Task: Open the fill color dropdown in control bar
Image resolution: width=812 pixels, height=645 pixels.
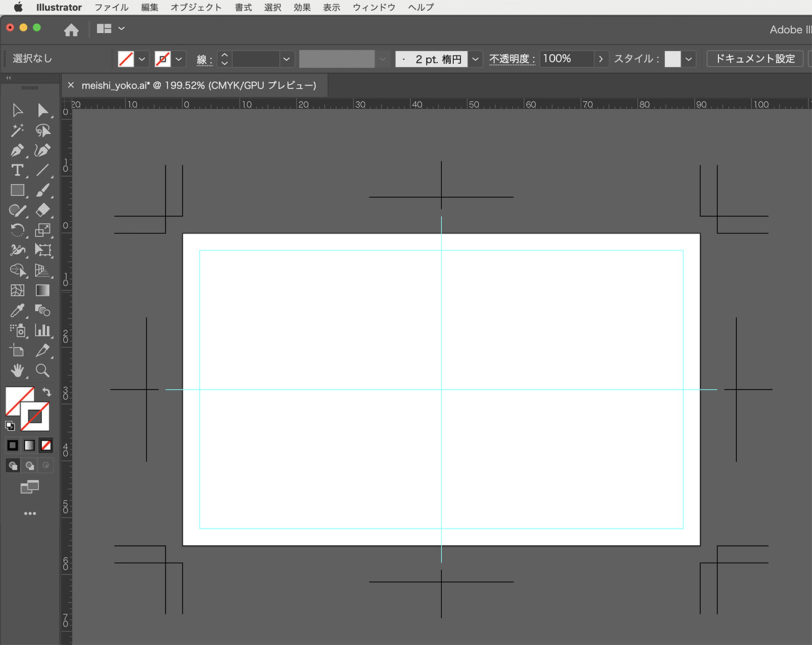Action: [142, 59]
